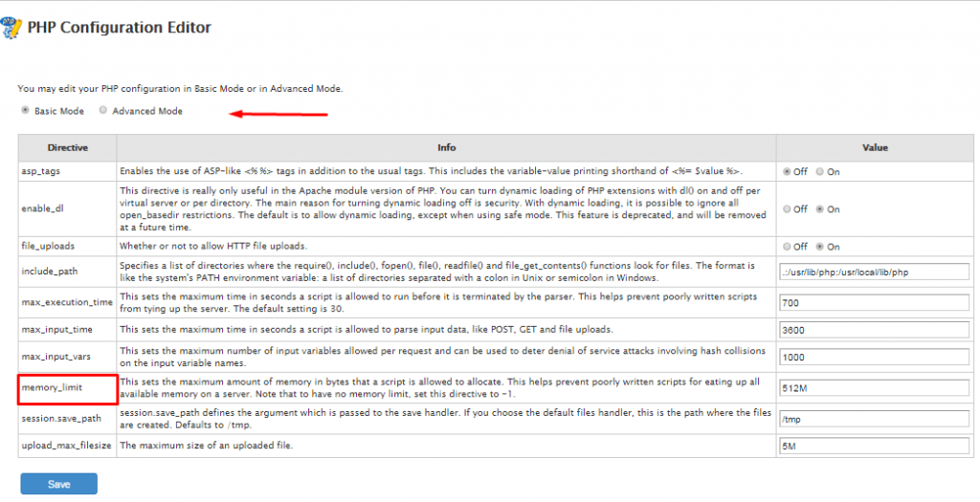Click the asp_tags info description text
The height and width of the screenshot is (502, 980).
pyautogui.click(x=432, y=172)
